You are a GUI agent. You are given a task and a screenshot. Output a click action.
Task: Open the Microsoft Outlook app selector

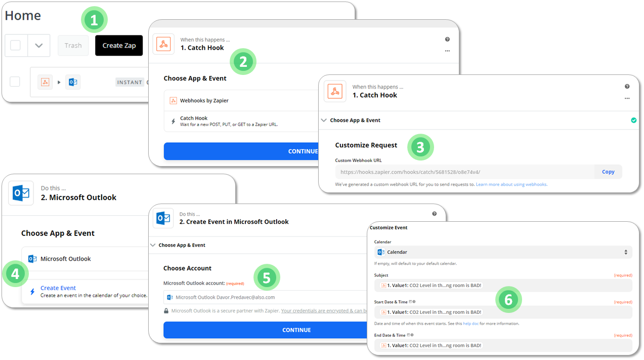tap(86, 259)
